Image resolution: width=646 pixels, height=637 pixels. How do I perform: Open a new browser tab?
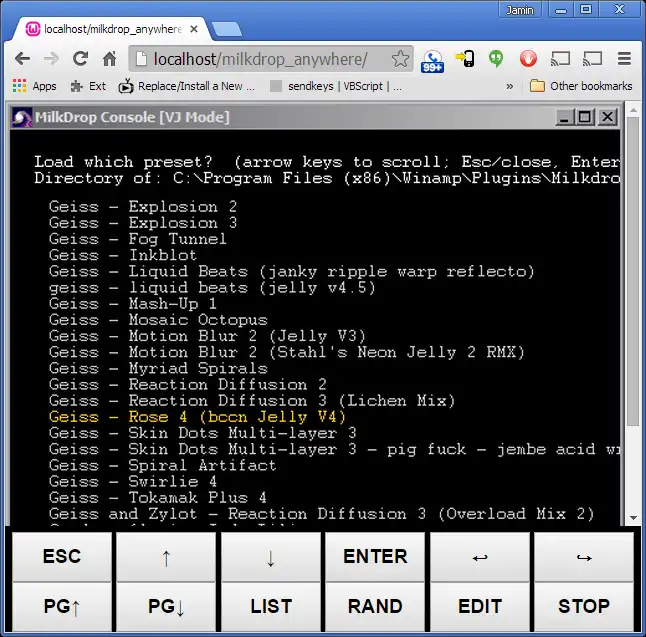(226, 30)
